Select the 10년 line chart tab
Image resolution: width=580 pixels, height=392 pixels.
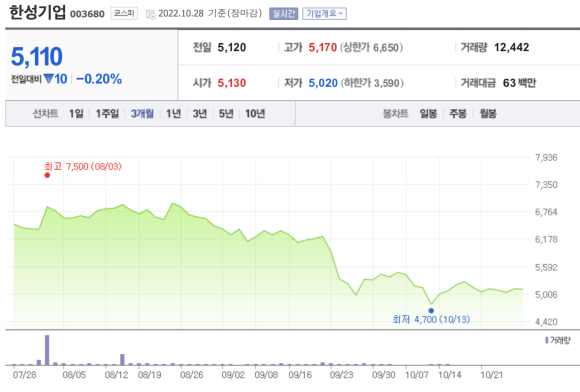[255, 114]
